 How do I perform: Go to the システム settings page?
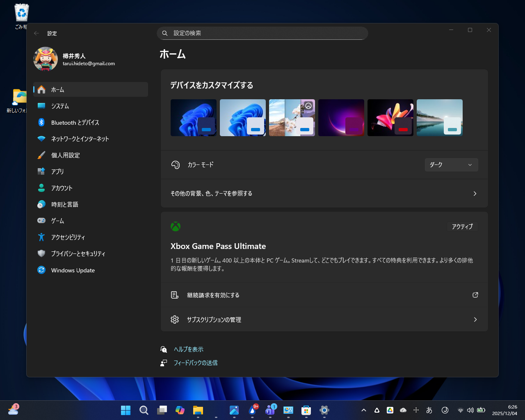tap(60, 106)
